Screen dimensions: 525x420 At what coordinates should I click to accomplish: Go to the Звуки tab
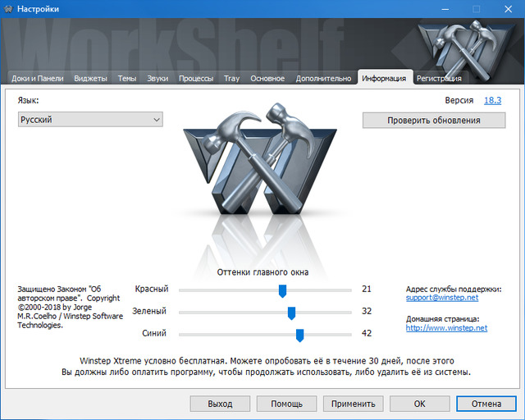tap(157, 79)
